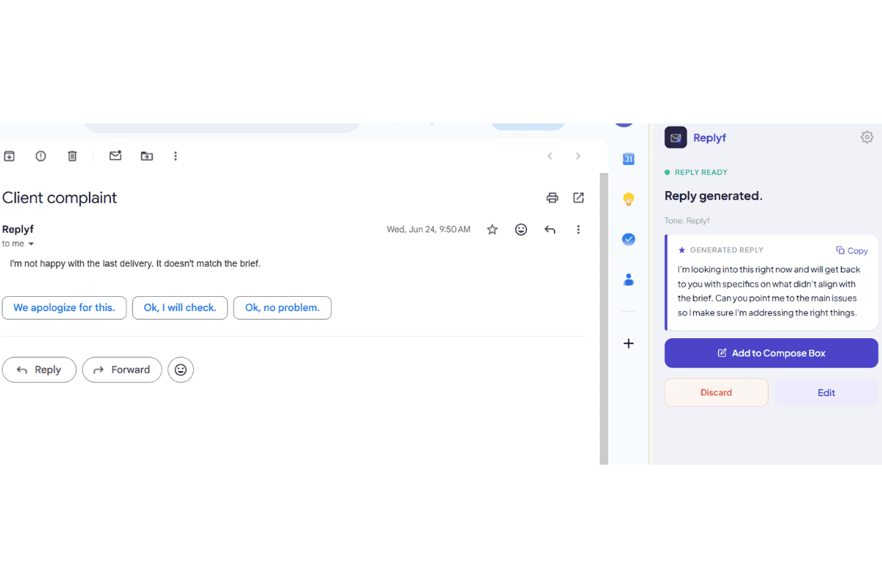
Task: Go to the newer email arrow
Action: [550, 156]
